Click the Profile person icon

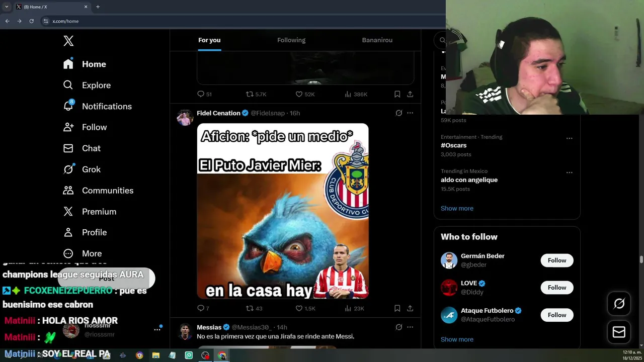68,232
